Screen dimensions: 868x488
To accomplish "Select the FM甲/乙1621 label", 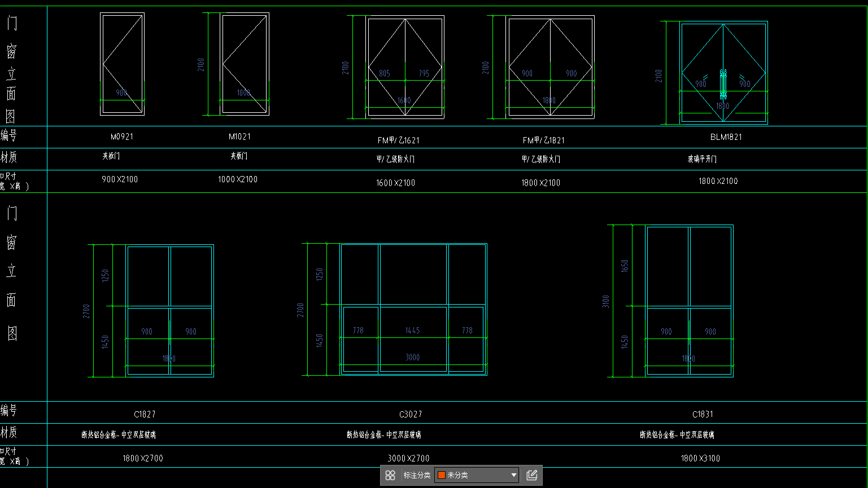I will pyautogui.click(x=399, y=140).
